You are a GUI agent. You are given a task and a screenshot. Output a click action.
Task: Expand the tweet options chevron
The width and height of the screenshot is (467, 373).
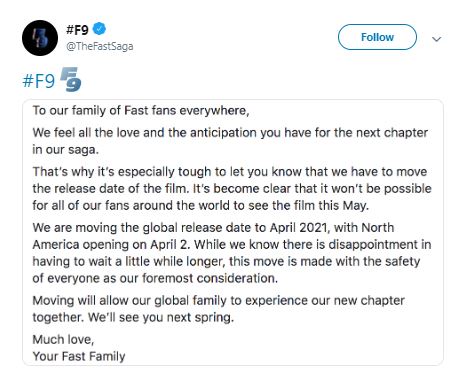coord(437,39)
